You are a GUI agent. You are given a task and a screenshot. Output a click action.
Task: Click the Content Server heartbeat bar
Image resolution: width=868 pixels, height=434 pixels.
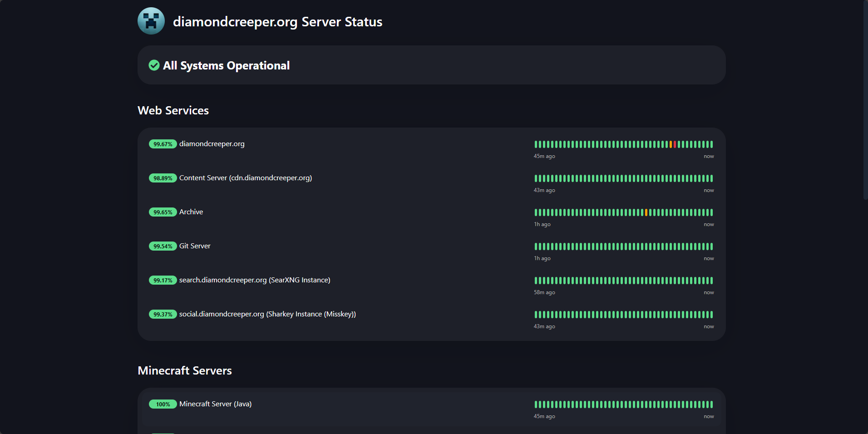pos(624,178)
